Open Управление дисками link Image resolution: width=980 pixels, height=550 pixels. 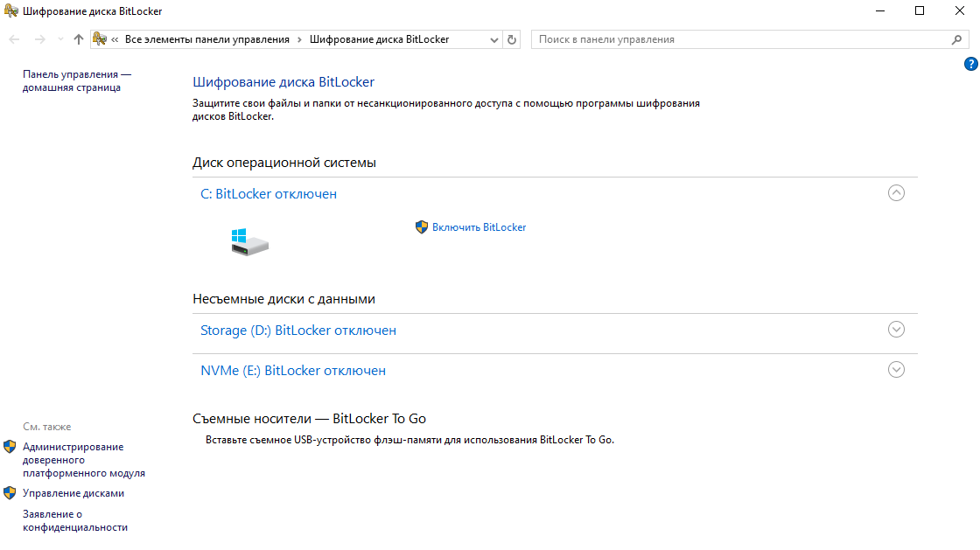point(73,493)
